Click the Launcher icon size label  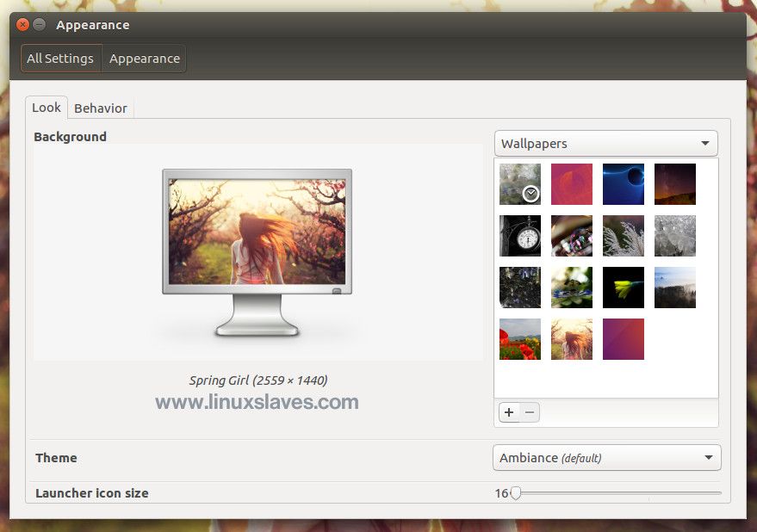(92, 493)
